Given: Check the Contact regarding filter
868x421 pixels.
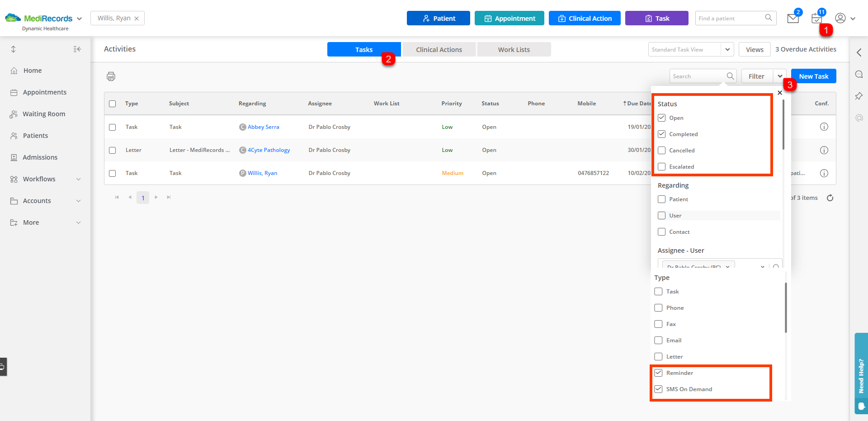Looking at the screenshot, I should point(661,232).
